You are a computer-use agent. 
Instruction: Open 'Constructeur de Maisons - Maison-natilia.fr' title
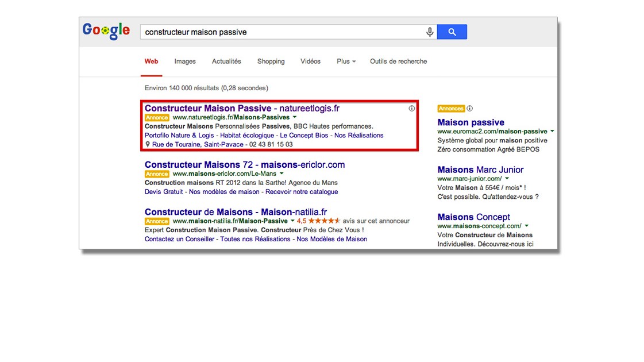[236, 212]
